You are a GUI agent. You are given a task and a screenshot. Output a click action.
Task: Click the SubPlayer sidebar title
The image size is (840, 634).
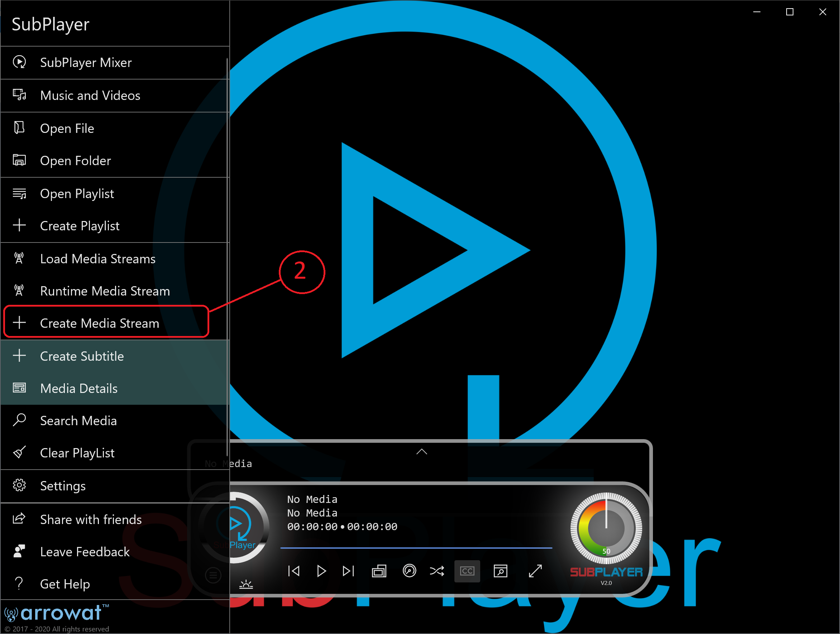coord(51,24)
